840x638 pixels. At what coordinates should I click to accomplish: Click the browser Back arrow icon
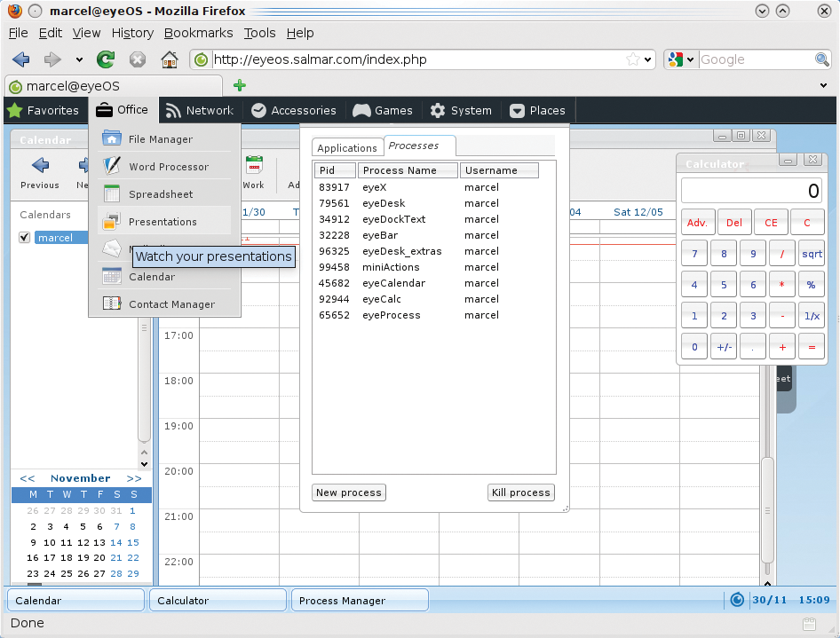pyautogui.click(x=21, y=59)
